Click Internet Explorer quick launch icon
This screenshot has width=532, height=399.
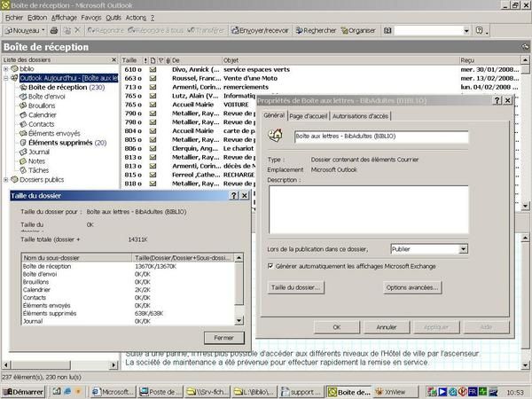click(67, 392)
